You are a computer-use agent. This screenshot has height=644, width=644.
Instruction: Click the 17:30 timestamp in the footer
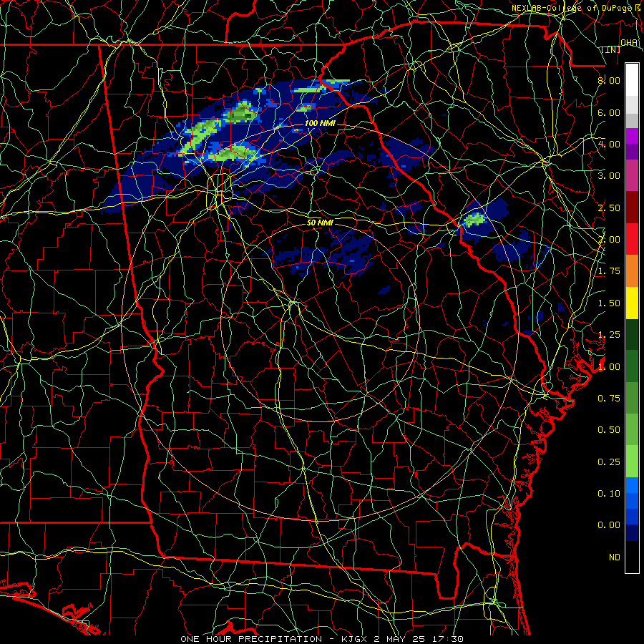coord(448,639)
